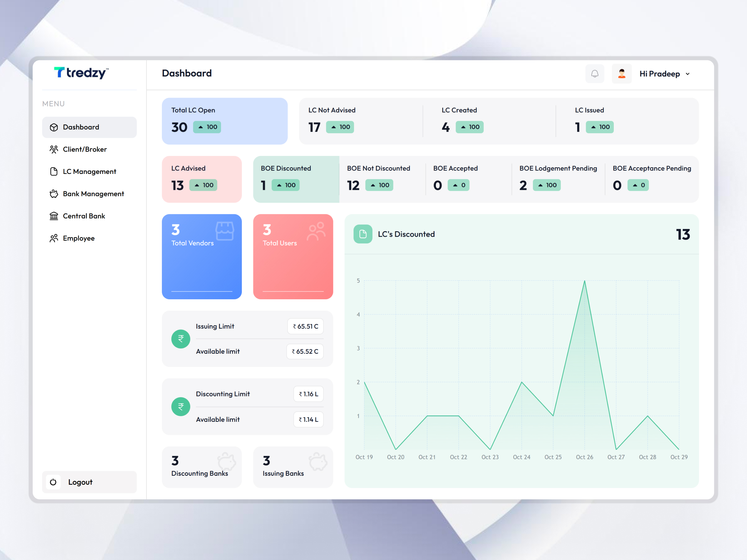
Task: Open the notification bell
Action: (x=595, y=73)
